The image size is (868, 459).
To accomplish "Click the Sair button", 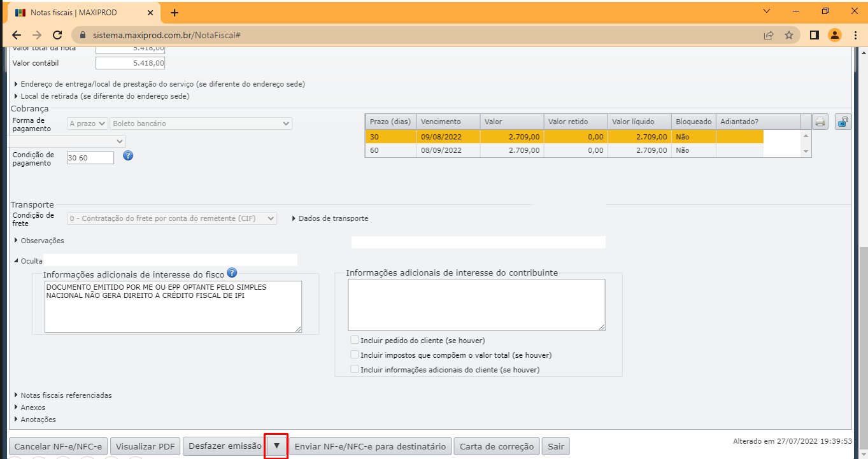I will [556, 446].
